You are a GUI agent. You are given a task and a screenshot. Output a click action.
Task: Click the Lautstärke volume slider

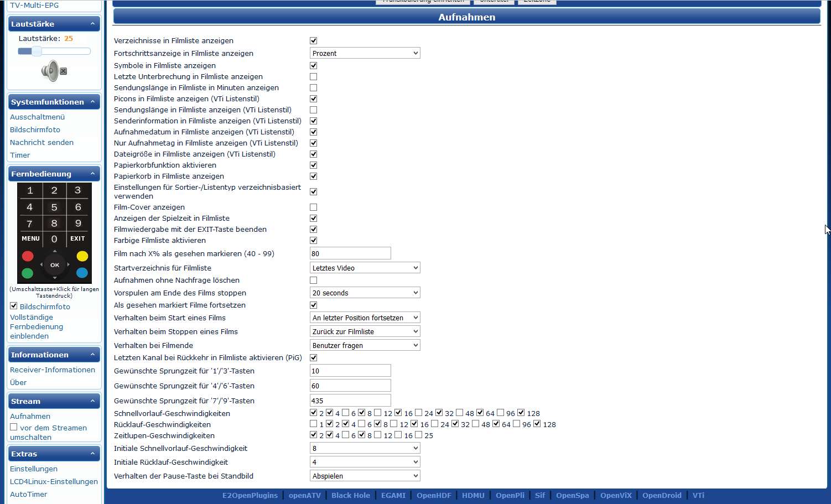pos(54,51)
